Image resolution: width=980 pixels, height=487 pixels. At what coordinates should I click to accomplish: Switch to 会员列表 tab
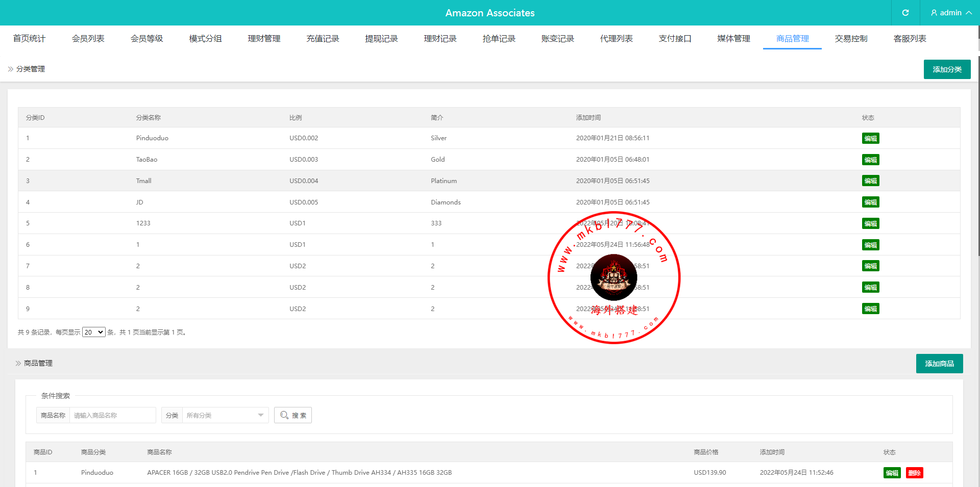pos(88,38)
